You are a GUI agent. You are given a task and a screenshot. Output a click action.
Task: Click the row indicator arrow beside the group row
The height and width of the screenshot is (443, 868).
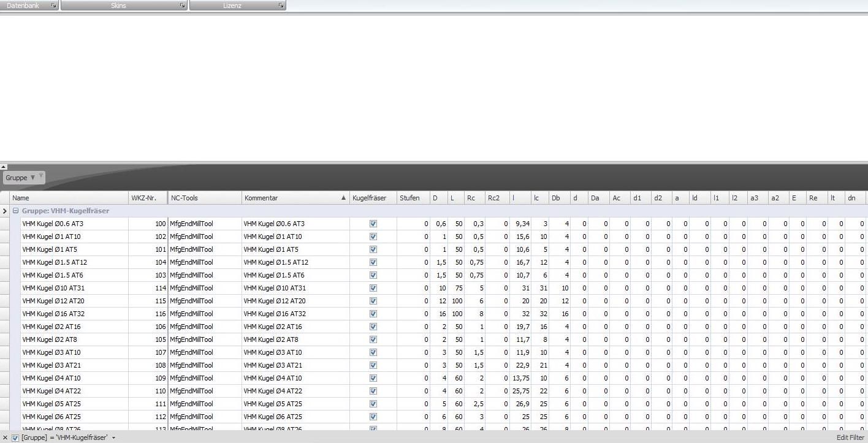(5, 211)
